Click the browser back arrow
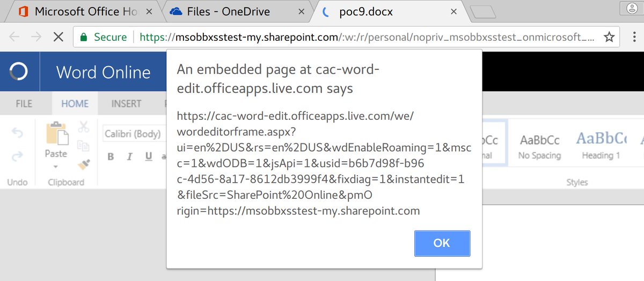The image size is (644, 281). click(x=16, y=37)
